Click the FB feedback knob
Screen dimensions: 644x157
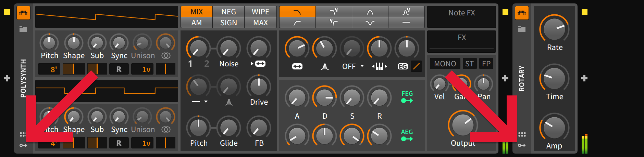pyautogui.click(x=259, y=128)
